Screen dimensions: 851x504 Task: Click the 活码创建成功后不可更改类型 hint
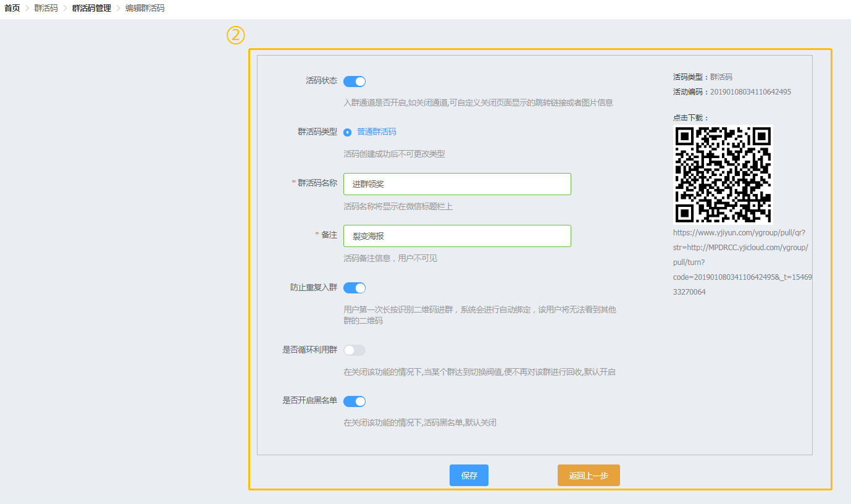pyautogui.click(x=394, y=154)
